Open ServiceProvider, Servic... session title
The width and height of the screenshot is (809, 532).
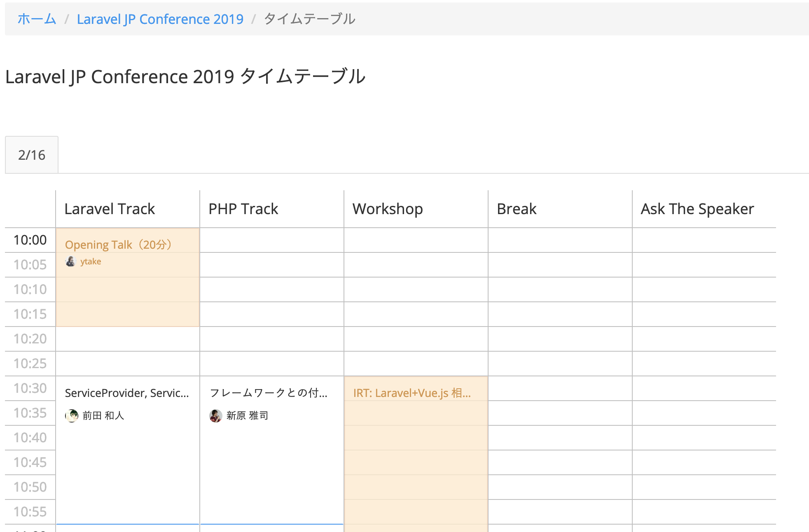coord(127,393)
